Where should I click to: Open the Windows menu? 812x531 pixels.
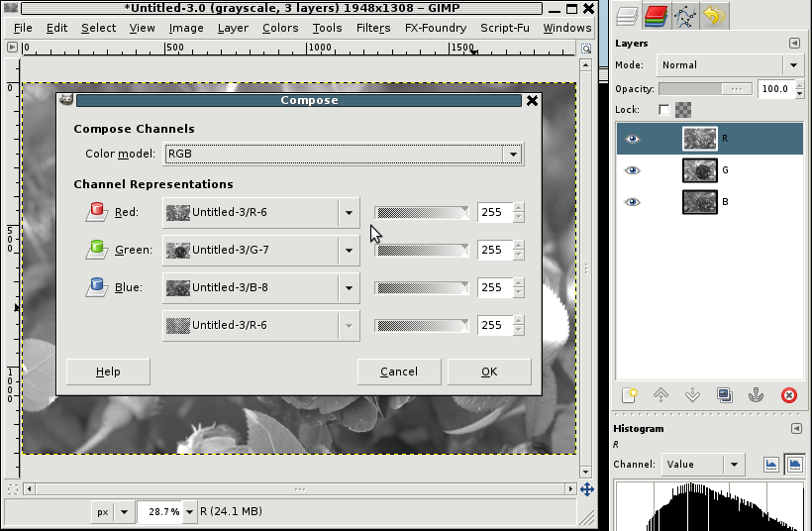(567, 28)
